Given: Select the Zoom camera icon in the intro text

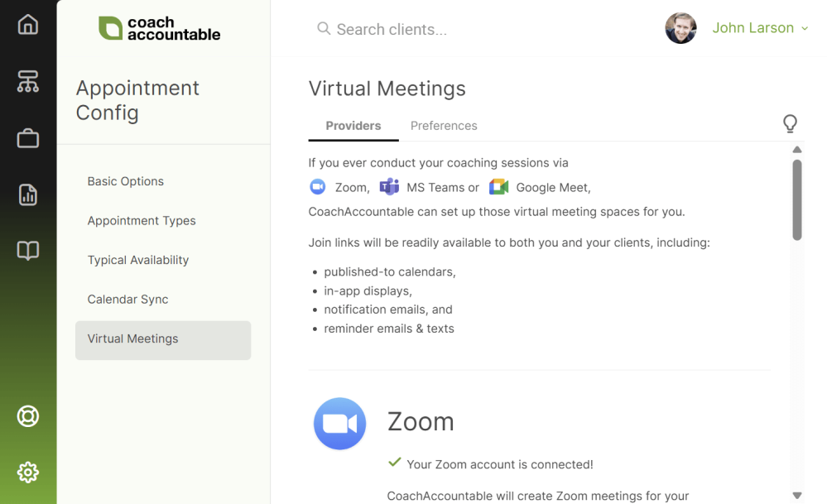Looking at the screenshot, I should click(317, 186).
